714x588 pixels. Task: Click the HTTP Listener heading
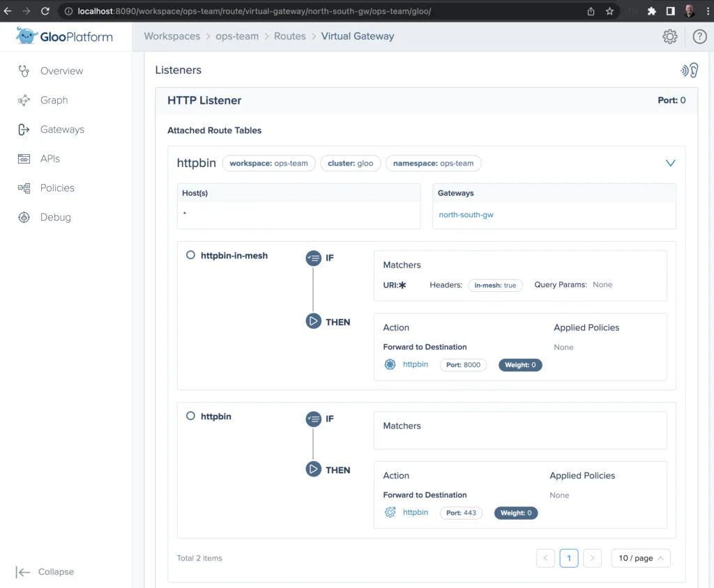click(x=204, y=100)
